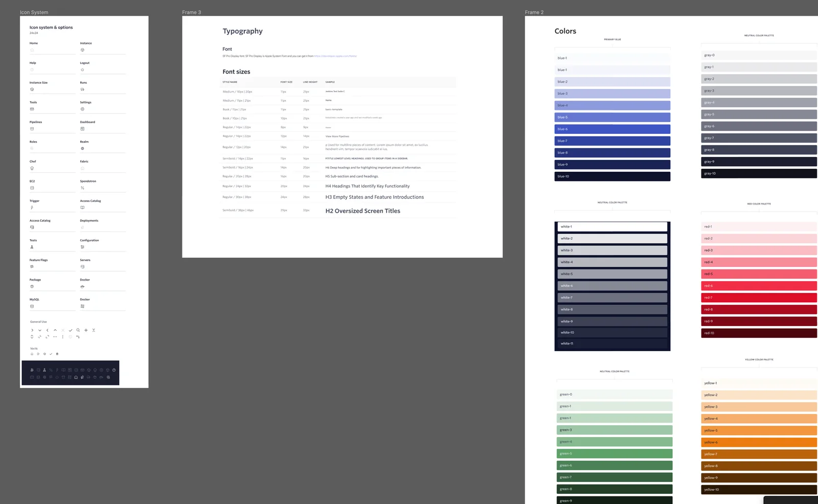
Task: Select the Tests flask icon
Action: (32, 247)
